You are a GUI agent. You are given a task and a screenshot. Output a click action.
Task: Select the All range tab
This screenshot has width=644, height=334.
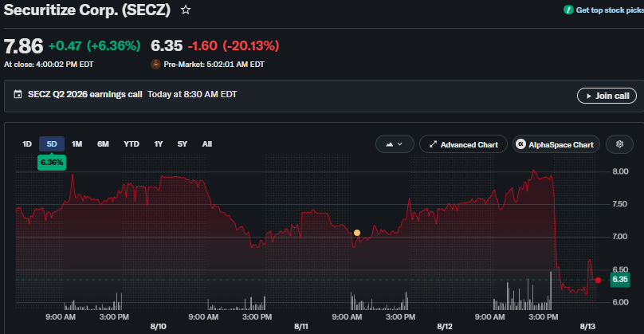coord(207,144)
